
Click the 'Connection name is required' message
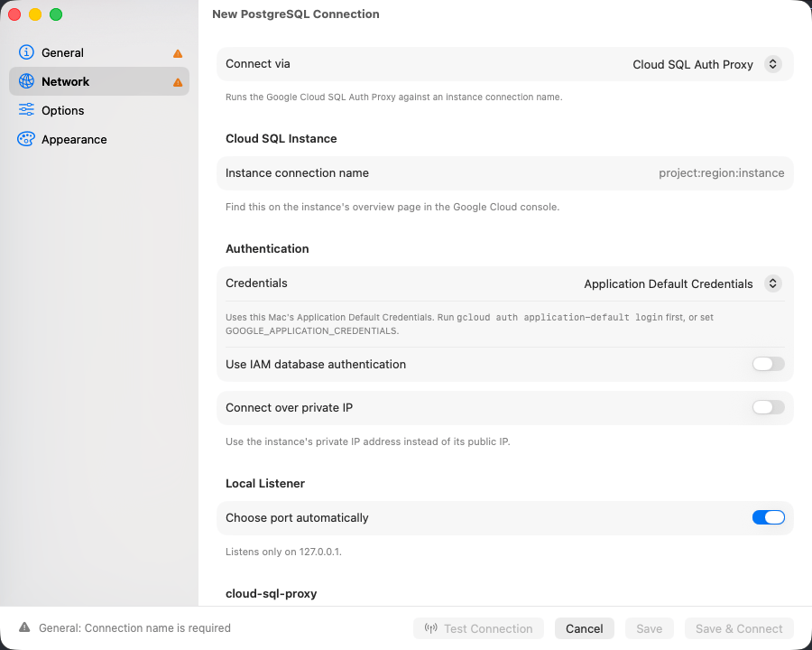coord(134,627)
